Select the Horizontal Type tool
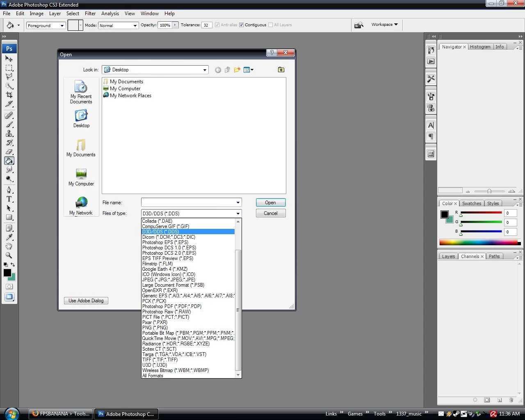The image size is (525, 420). click(x=9, y=199)
